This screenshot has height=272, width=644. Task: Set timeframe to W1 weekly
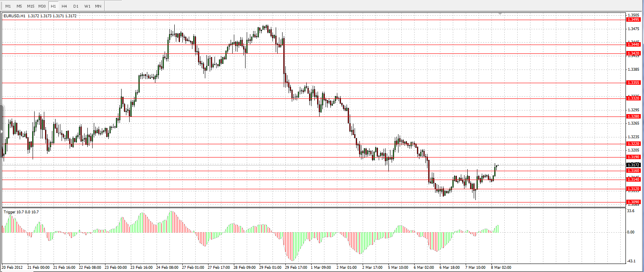coord(87,6)
